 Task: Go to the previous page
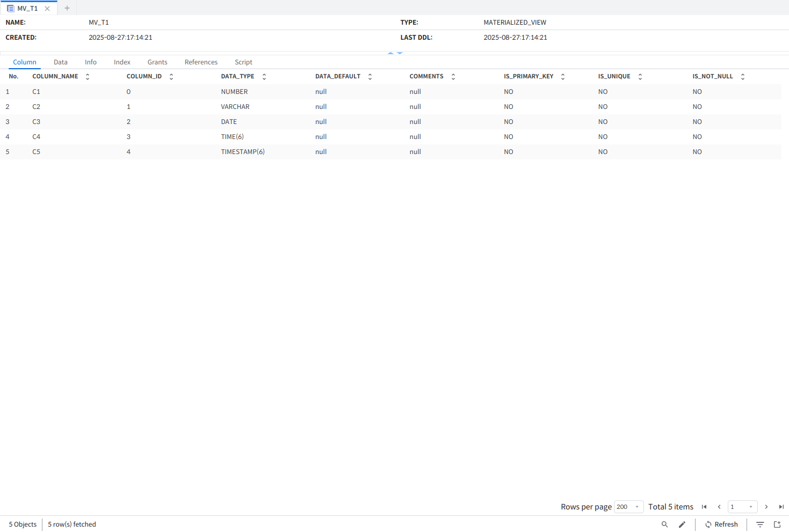pyautogui.click(x=719, y=507)
